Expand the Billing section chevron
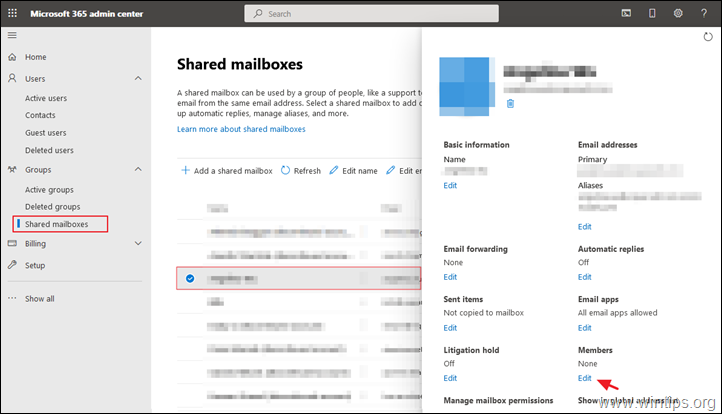Image resolution: width=722 pixels, height=414 pixels. point(138,243)
